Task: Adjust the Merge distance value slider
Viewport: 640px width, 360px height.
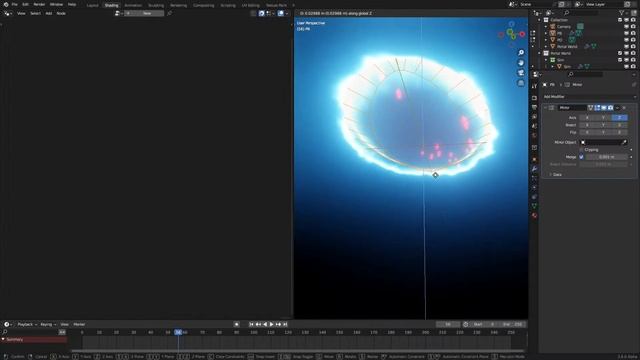Action: [607, 157]
